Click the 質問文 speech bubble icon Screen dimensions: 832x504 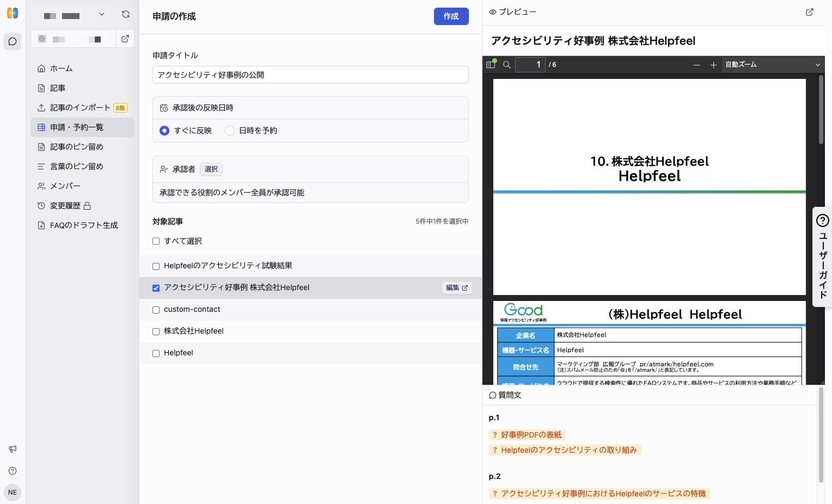click(x=493, y=395)
